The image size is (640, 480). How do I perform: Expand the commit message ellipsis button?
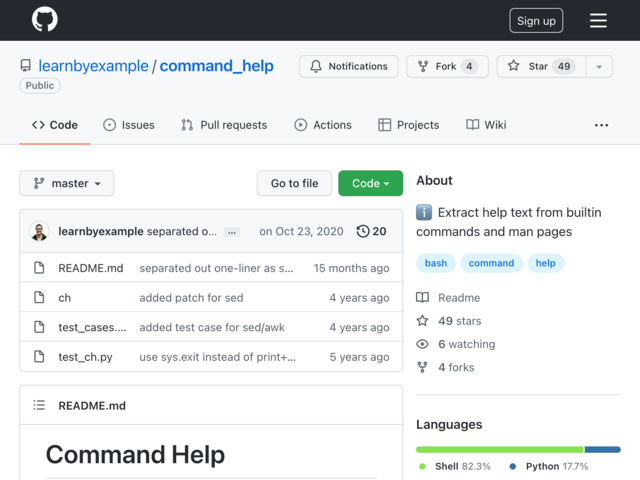232,232
